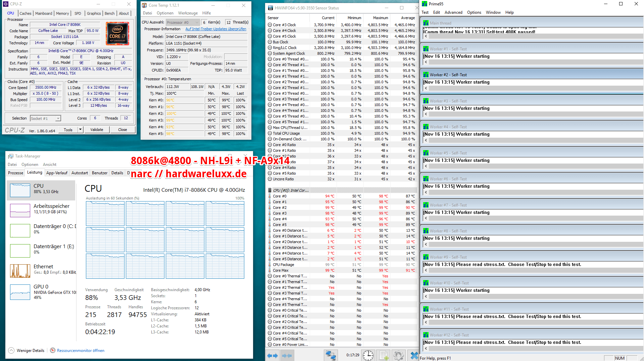This screenshot has width=644, height=361.
Task: Click the Core #0 thermometer icon in HWiNFO
Action: pyautogui.click(x=270, y=196)
